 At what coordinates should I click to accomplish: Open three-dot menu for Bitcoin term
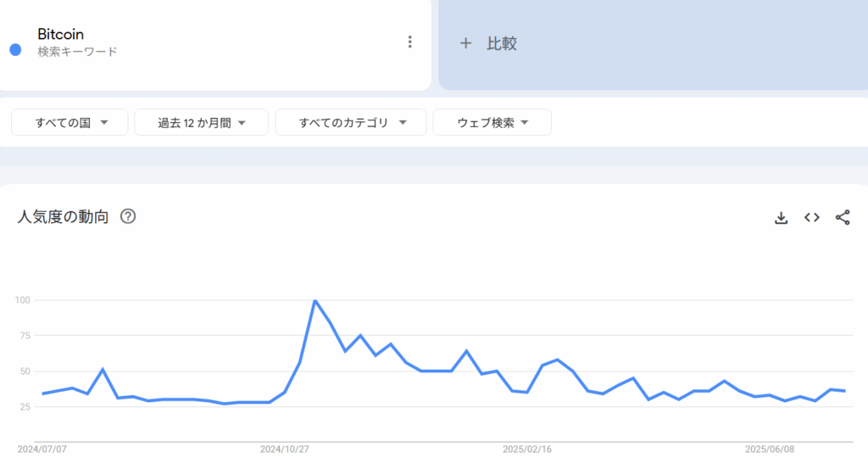410,42
